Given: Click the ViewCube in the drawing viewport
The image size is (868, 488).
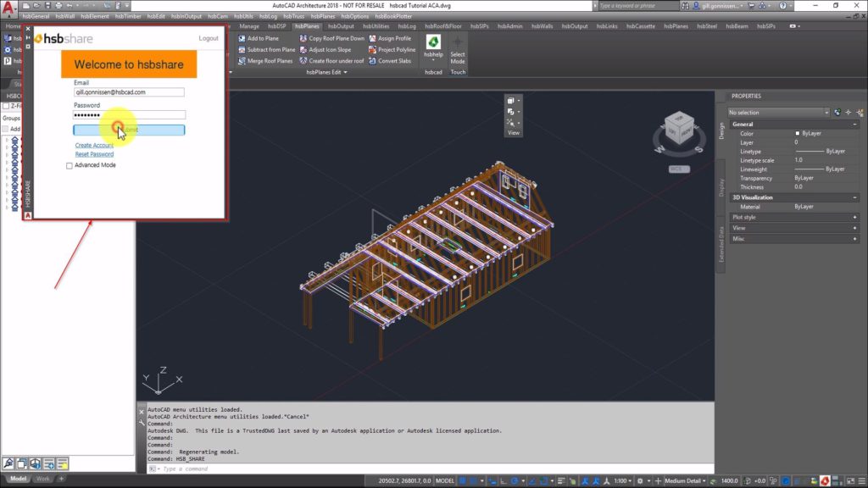Looking at the screenshot, I should [679, 128].
